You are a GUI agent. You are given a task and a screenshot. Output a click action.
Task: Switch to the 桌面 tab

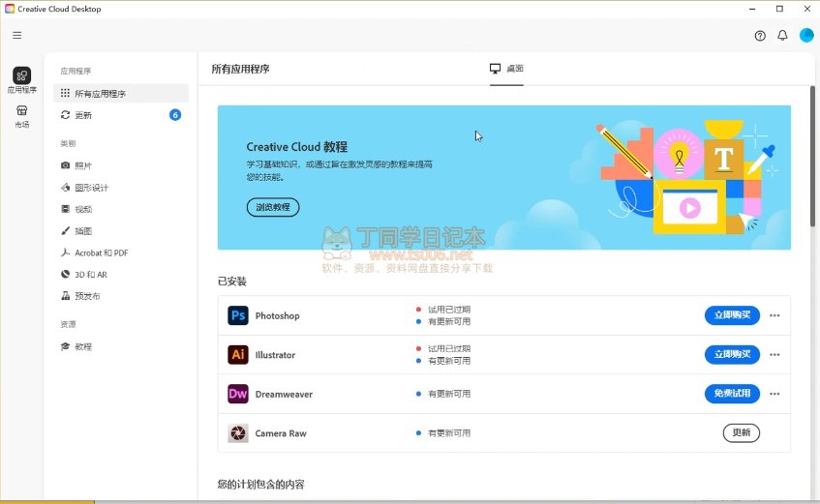(x=506, y=69)
